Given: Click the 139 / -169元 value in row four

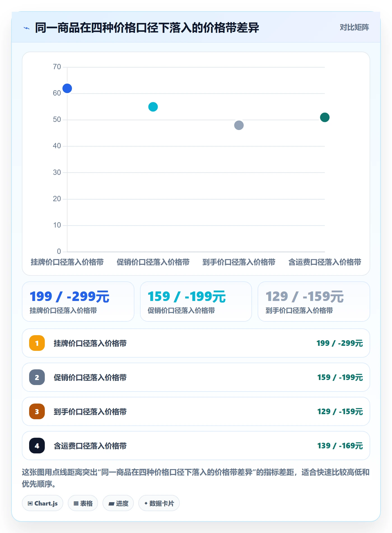Looking at the screenshot, I should (340, 446).
